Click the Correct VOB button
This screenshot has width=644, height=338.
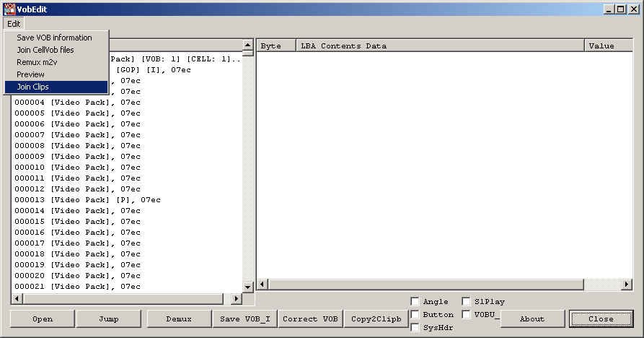click(310, 318)
